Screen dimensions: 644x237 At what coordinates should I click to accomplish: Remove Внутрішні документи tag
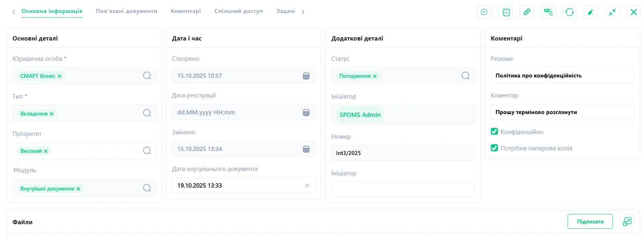pos(78,189)
